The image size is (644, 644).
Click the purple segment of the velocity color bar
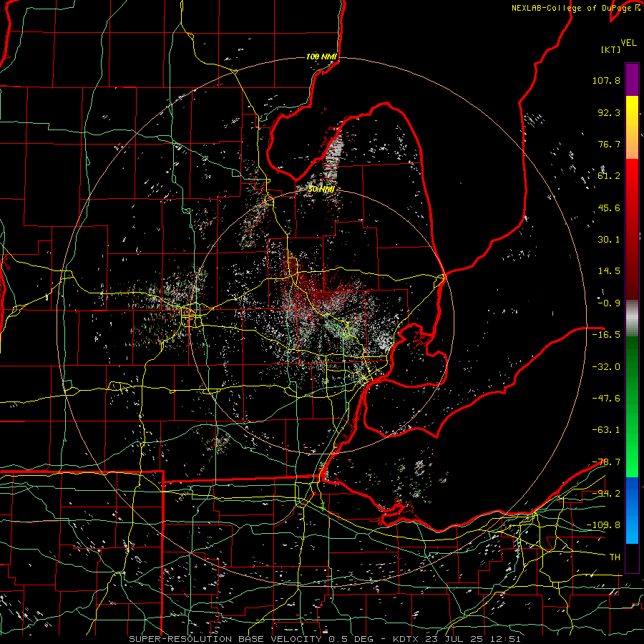(x=632, y=79)
